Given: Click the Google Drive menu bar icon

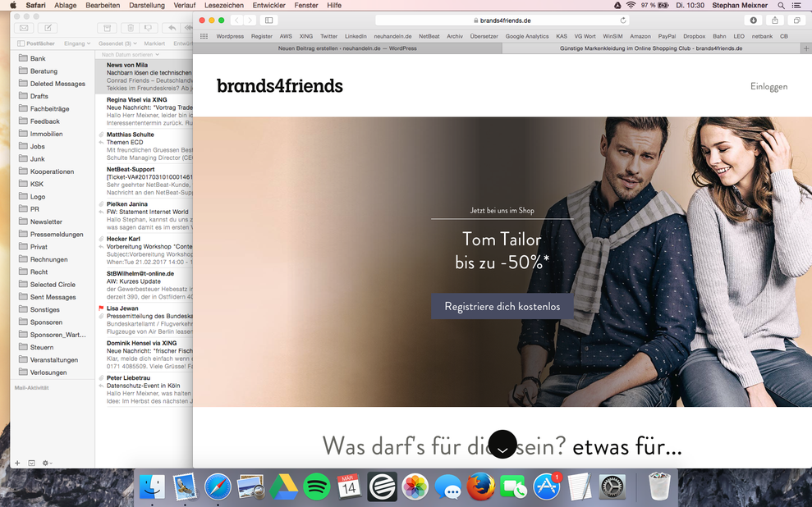Looking at the screenshot, I should [617, 5].
